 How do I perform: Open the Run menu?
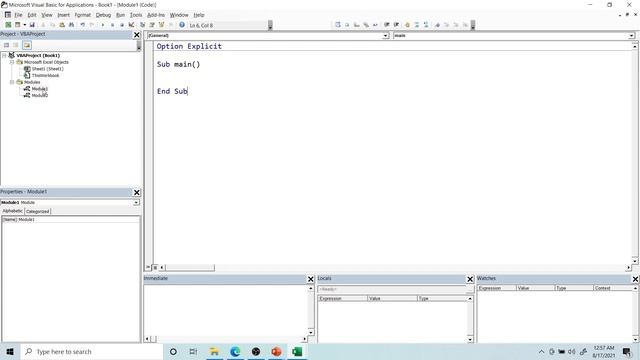[x=120, y=15]
